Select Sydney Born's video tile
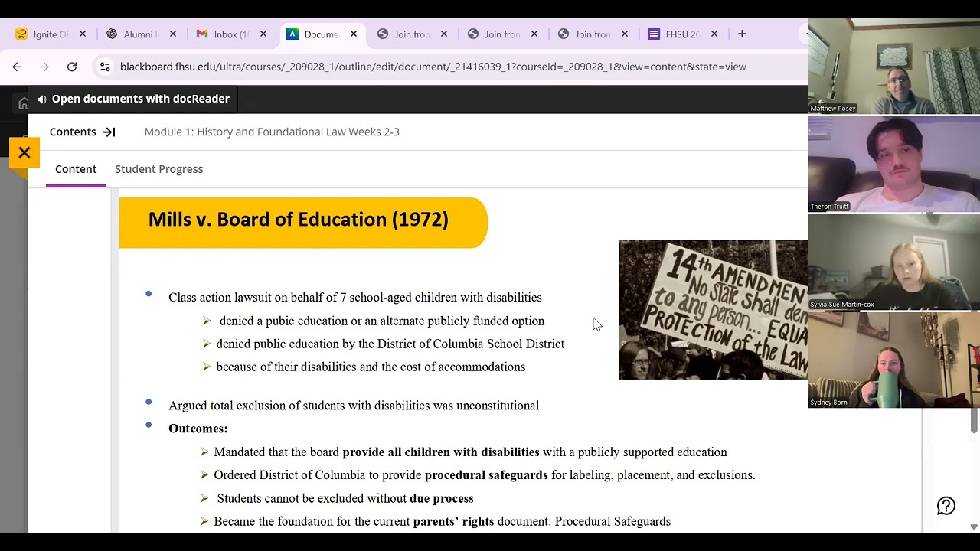The width and height of the screenshot is (980, 551). click(894, 360)
